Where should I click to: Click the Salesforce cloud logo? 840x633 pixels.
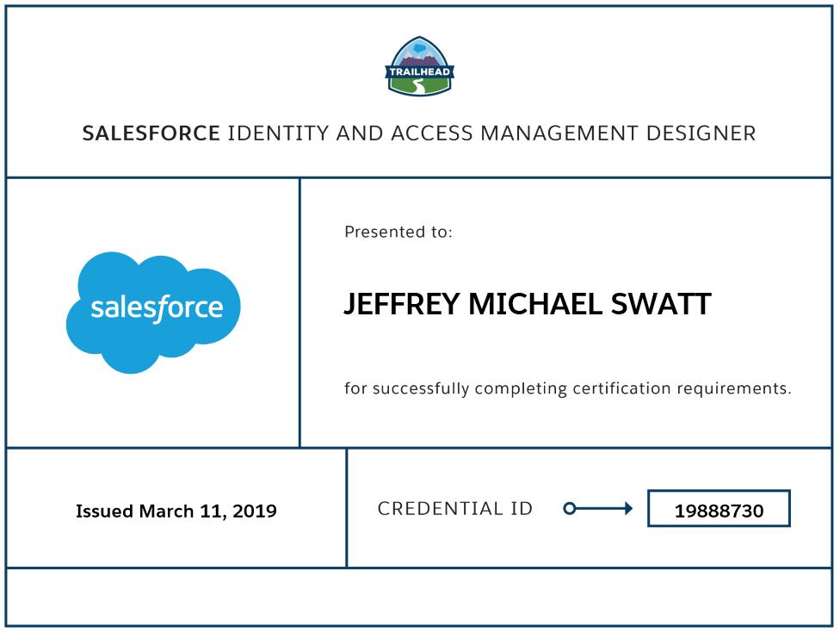tap(153, 312)
